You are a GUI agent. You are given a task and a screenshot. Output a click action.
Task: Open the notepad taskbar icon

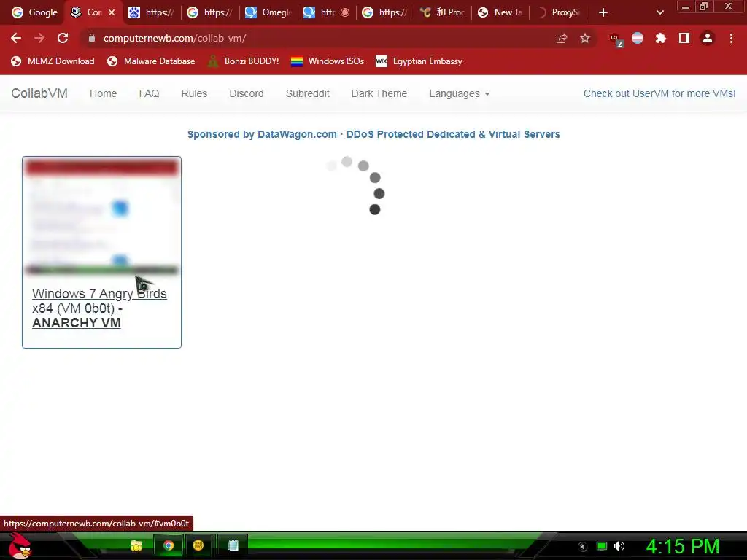(233, 545)
